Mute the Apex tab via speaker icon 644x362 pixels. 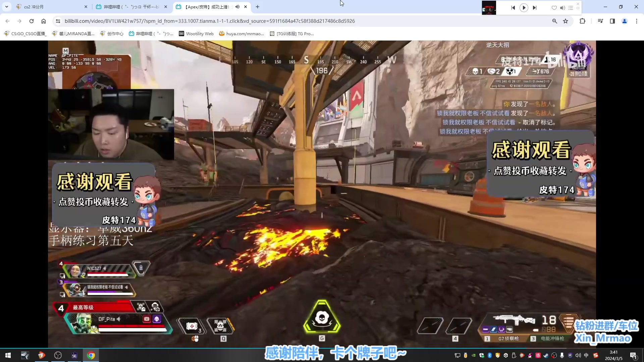[x=237, y=7]
